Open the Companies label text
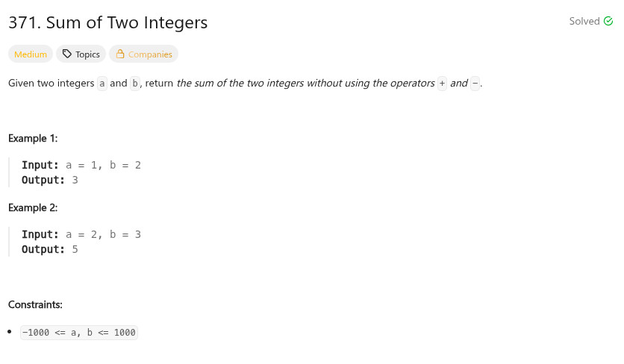The width and height of the screenshot is (624, 364). pyautogui.click(x=150, y=54)
